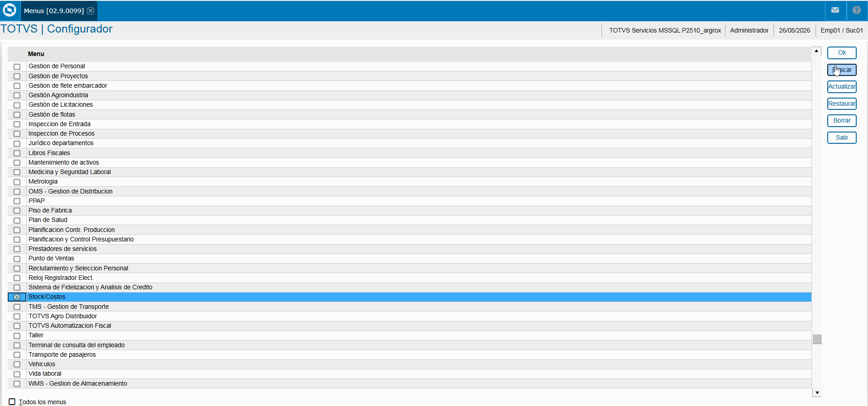Click TOTVS Servicios MSSQL P2510_argrox label

click(665, 30)
